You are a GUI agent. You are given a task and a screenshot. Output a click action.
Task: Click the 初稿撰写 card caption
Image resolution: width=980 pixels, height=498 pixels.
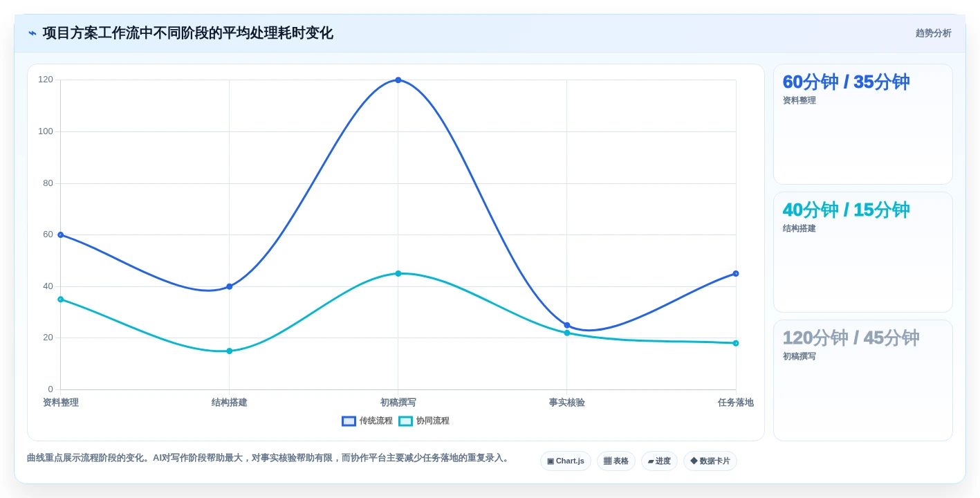799,357
